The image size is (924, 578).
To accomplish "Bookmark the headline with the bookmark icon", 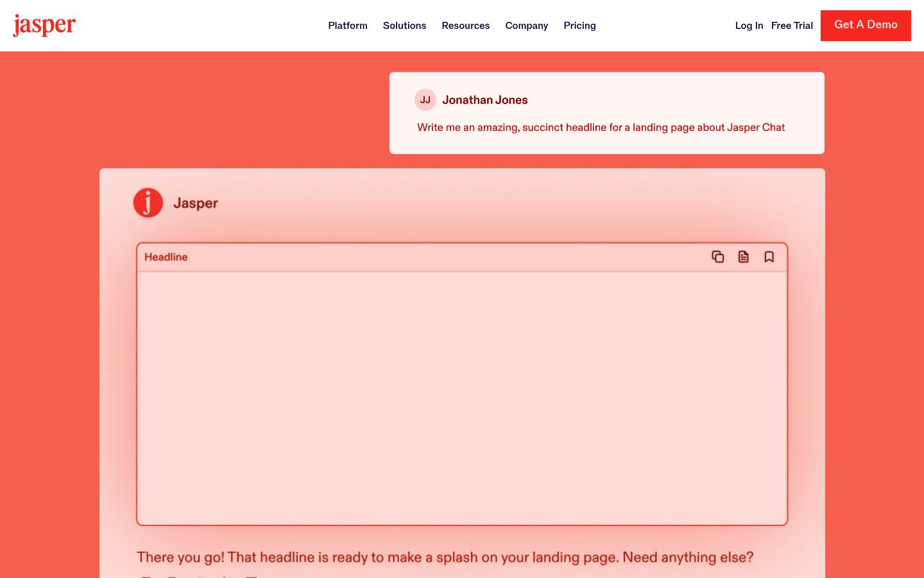I will [x=769, y=257].
